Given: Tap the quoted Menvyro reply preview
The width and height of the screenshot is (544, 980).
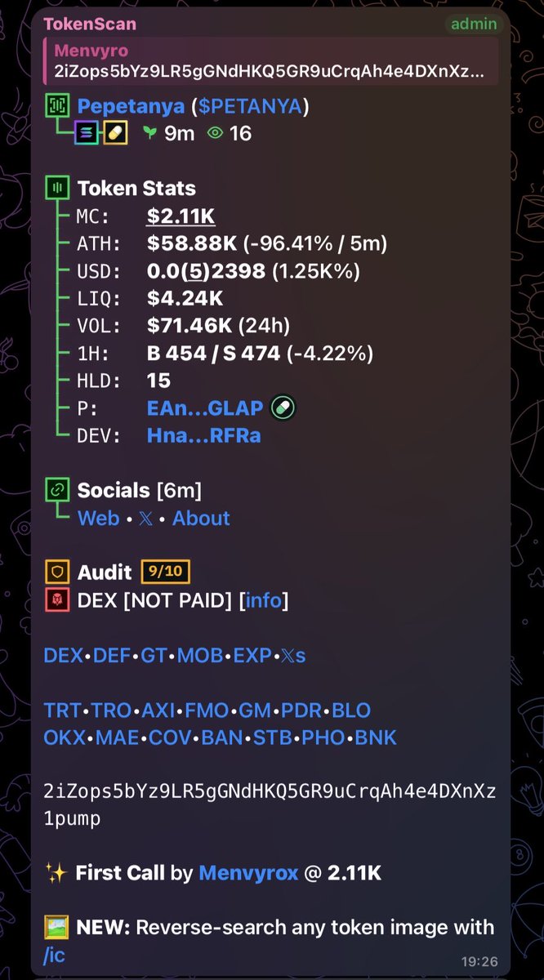Looking at the screenshot, I should pyautogui.click(x=270, y=61).
